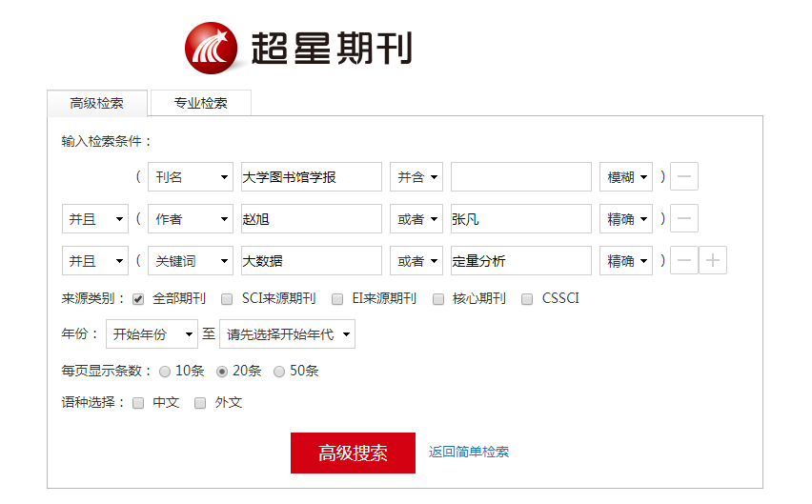The image size is (812, 504).
Task: Remove the 刊名 row with minus button
Action: [684, 176]
